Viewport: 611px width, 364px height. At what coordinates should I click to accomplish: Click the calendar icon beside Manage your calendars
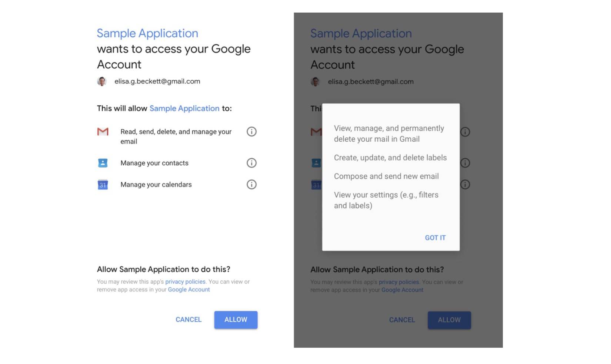pos(103,185)
